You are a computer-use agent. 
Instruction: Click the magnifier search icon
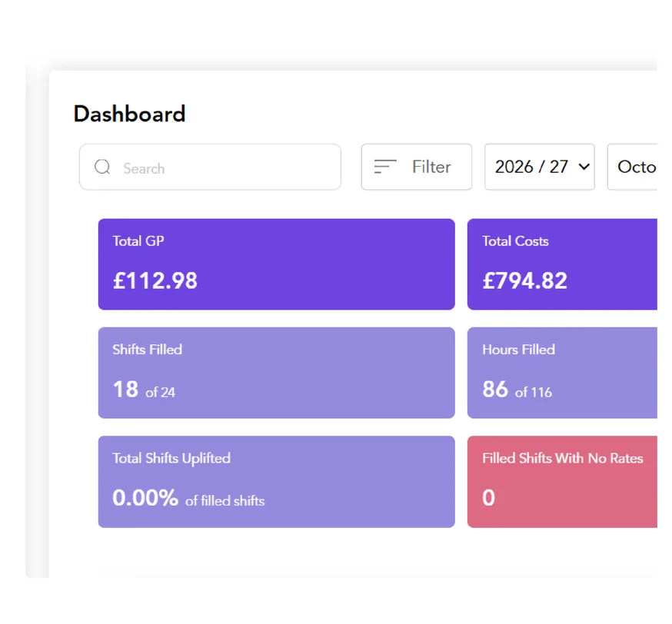[x=102, y=167]
